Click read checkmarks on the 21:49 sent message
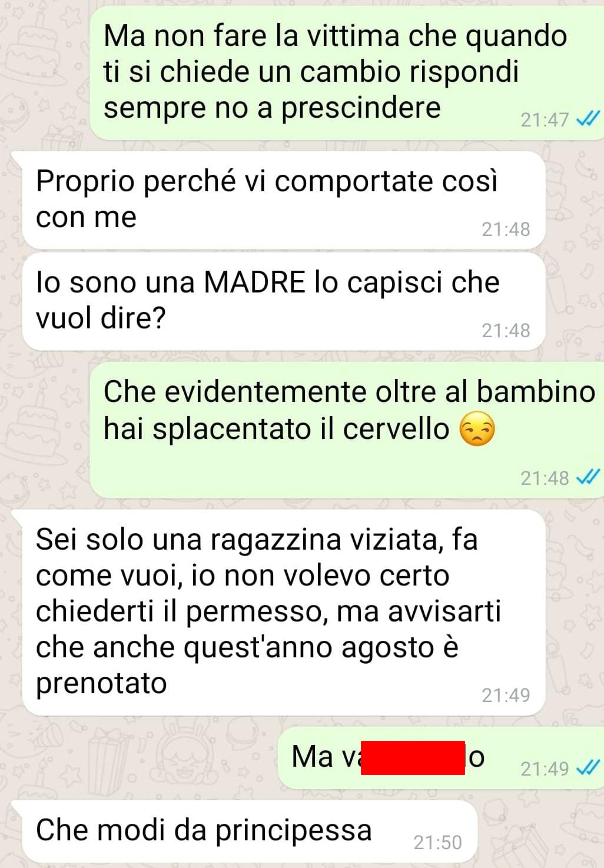Viewport: 604px width, 868px height. point(588,768)
